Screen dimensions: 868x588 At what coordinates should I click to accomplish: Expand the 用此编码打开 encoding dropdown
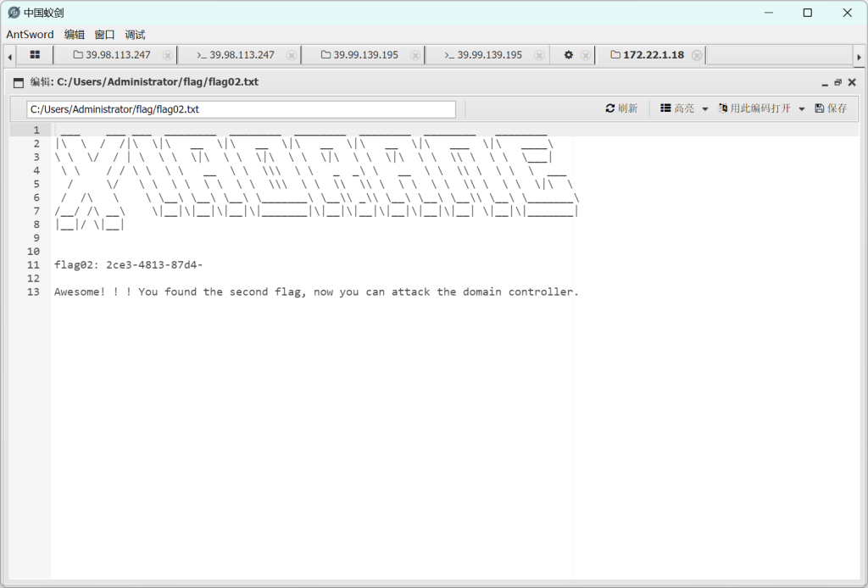(761, 108)
